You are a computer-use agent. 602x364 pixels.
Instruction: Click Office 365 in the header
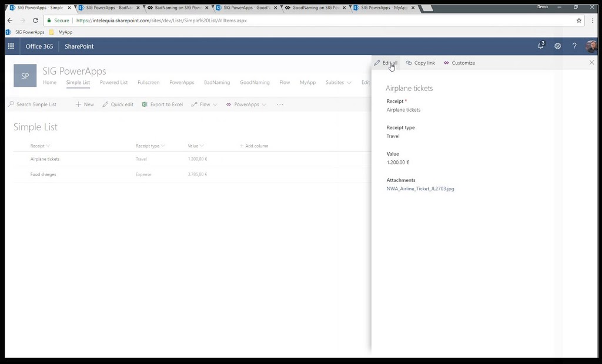click(39, 46)
